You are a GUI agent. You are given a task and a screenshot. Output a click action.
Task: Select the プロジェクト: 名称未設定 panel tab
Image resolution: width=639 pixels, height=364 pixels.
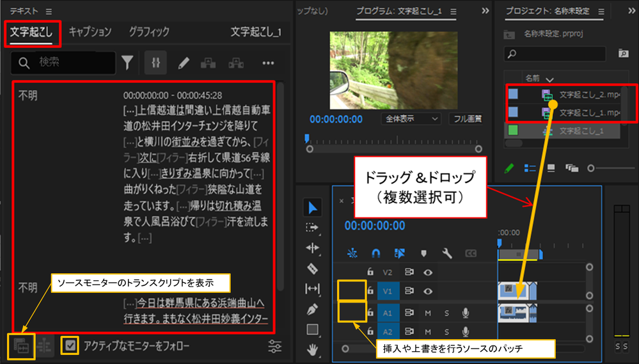(548, 11)
